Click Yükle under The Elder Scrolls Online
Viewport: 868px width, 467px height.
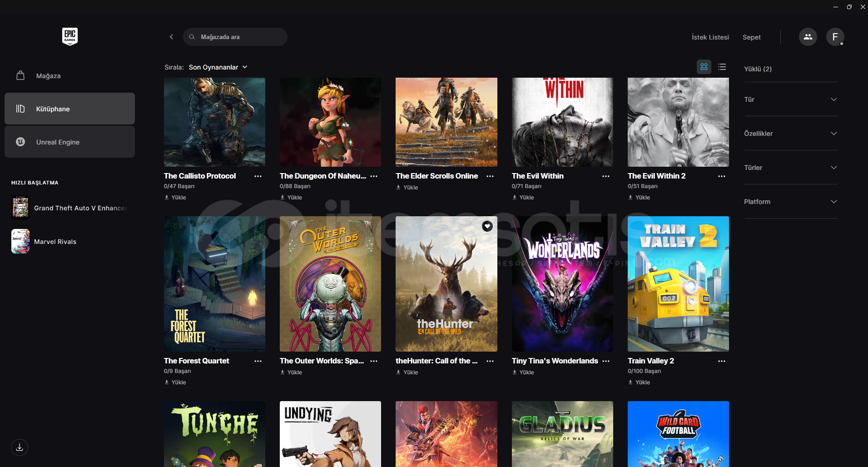pos(407,188)
